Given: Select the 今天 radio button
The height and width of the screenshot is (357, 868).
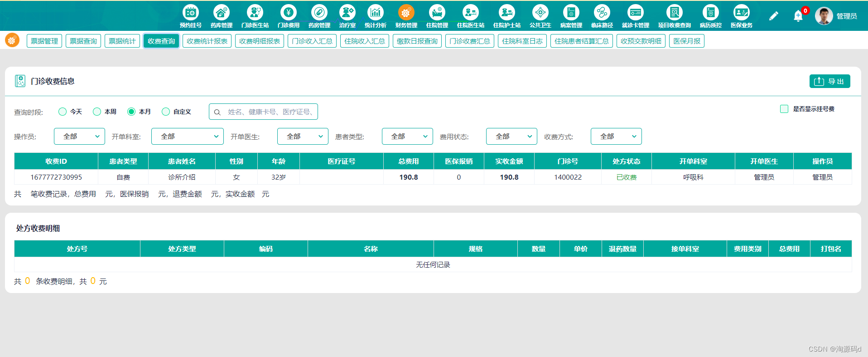Looking at the screenshot, I should pos(63,112).
